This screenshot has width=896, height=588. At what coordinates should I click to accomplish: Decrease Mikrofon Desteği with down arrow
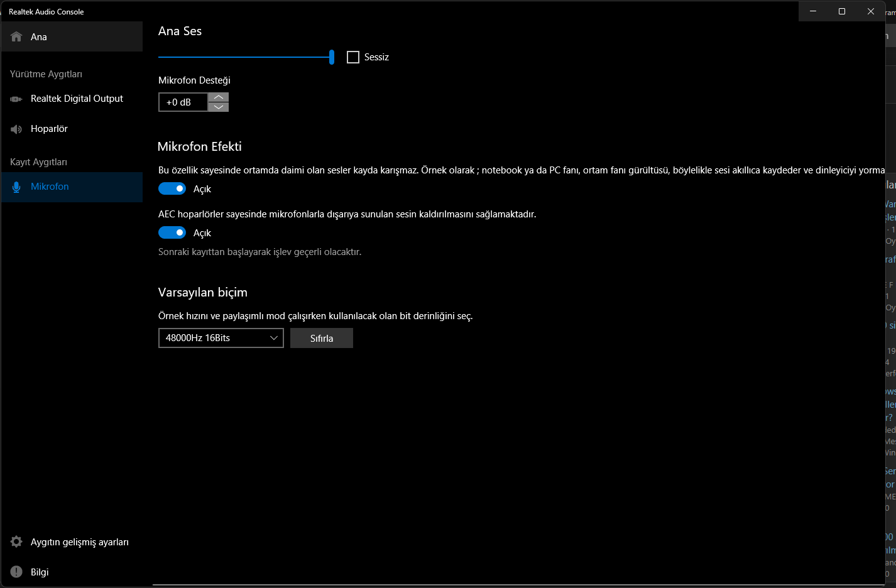(218, 107)
